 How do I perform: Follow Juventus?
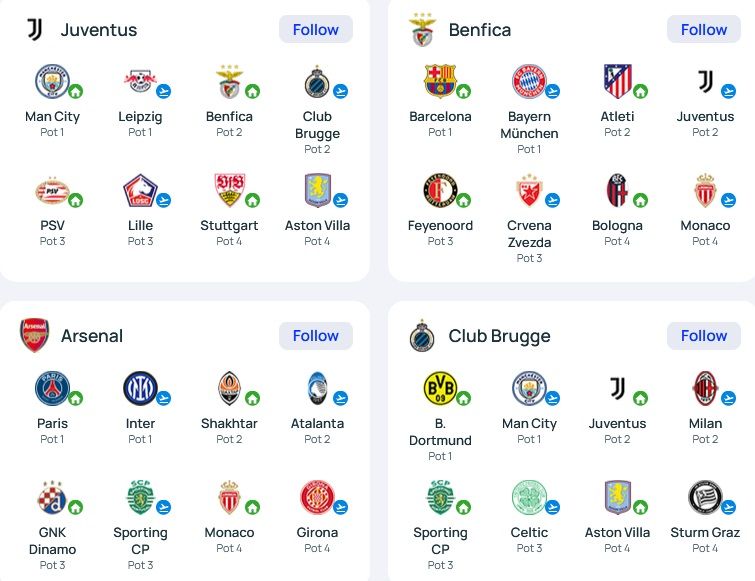pos(316,29)
